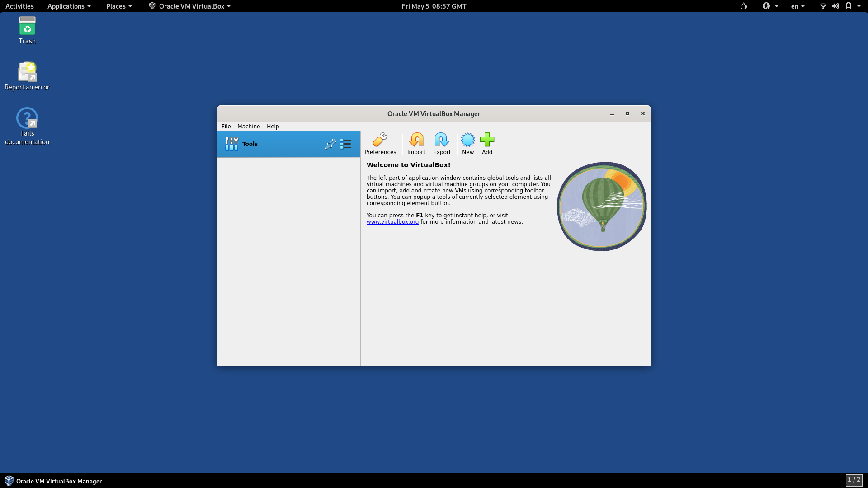
Task: Open the Tools list menu icon
Action: click(346, 144)
